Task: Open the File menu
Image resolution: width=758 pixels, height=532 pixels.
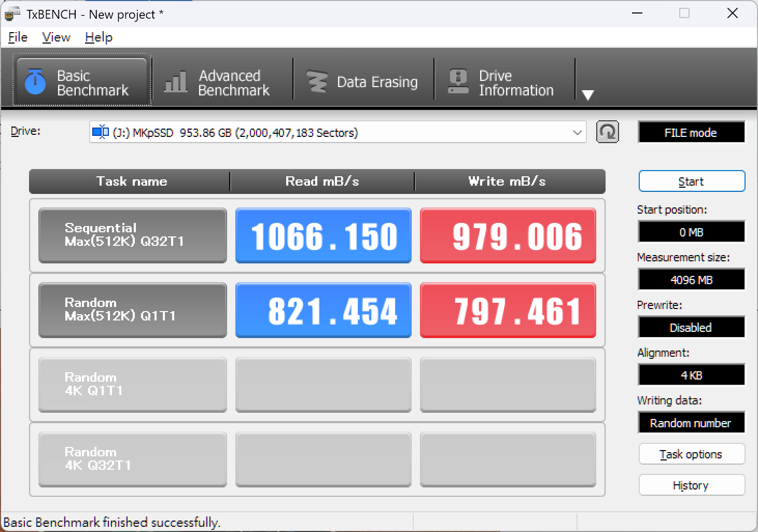Action: [18, 37]
